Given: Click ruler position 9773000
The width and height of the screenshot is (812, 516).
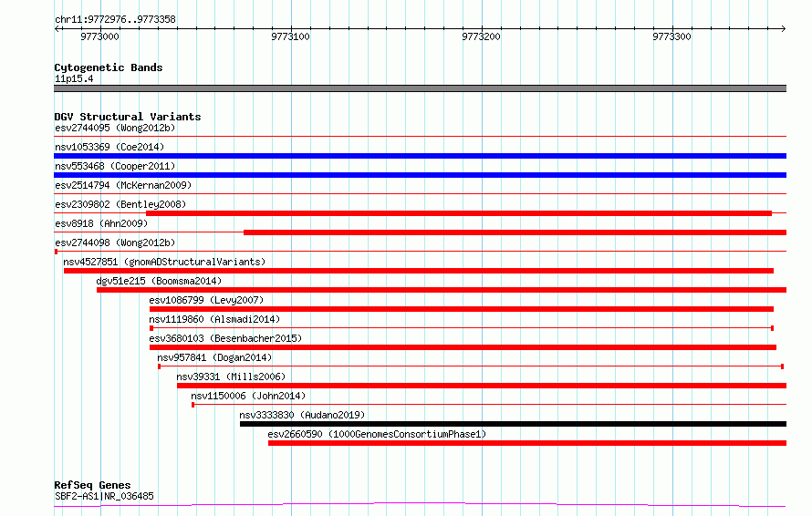Looking at the screenshot, I should coord(99,36).
